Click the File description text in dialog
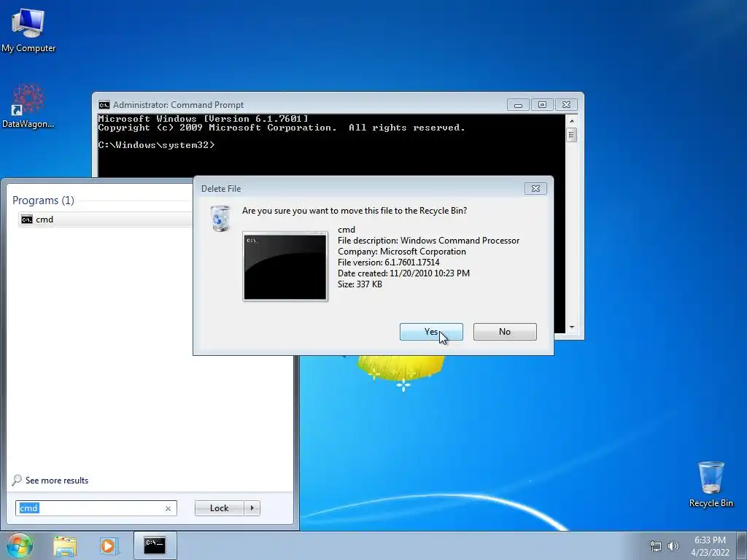This screenshot has width=747, height=560. point(428,241)
